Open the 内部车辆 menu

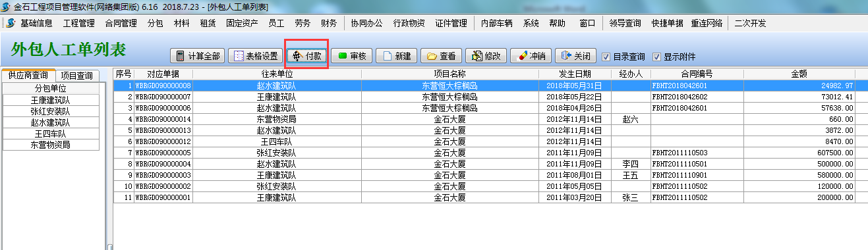coord(497,23)
